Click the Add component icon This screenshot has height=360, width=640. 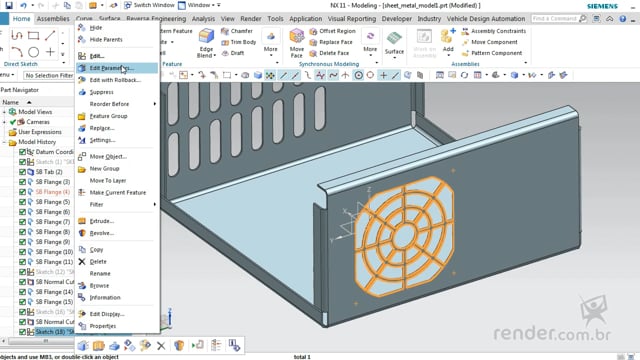coord(448,36)
